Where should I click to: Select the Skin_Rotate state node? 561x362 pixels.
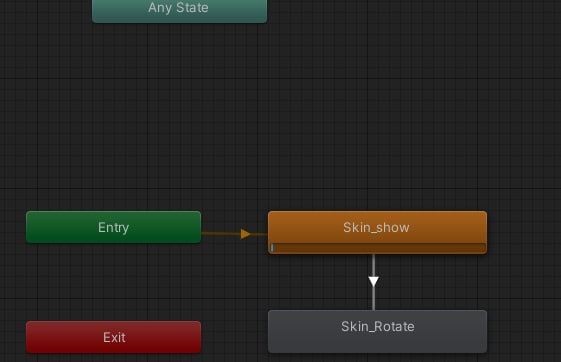click(377, 332)
